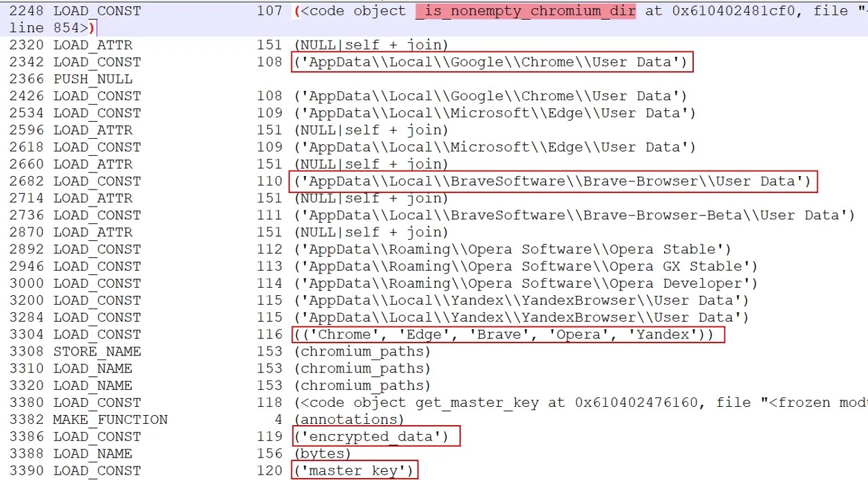
Task: Click the argument number 112
Action: point(270,249)
